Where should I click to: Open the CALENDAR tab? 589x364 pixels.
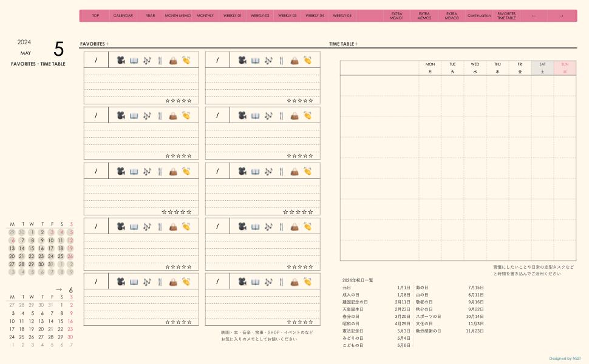tap(123, 16)
